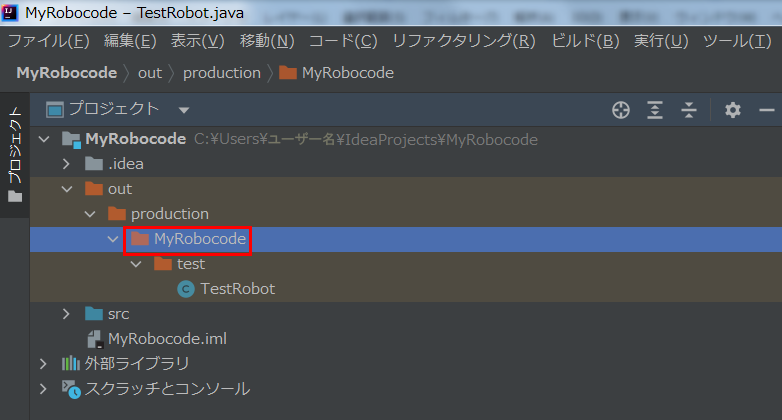Expand スクラッチとコンソール node
This screenshot has width=782, height=420.
[x=43, y=388]
